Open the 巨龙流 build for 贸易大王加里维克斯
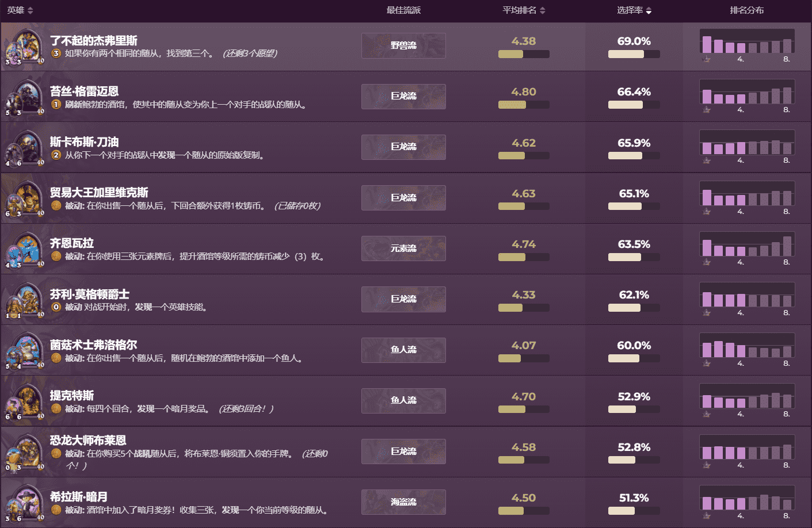This screenshot has height=528, width=812. [403, 198]
